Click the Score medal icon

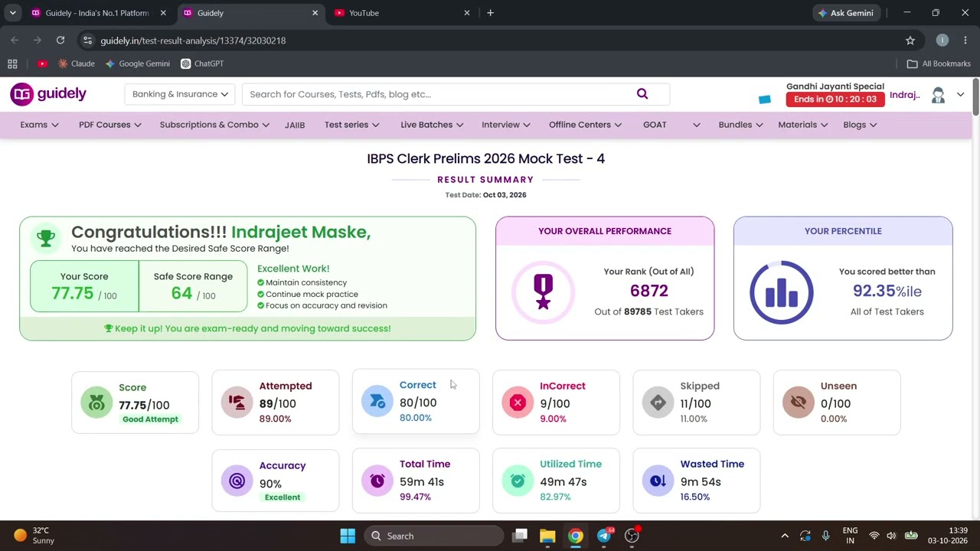point(96,403)
